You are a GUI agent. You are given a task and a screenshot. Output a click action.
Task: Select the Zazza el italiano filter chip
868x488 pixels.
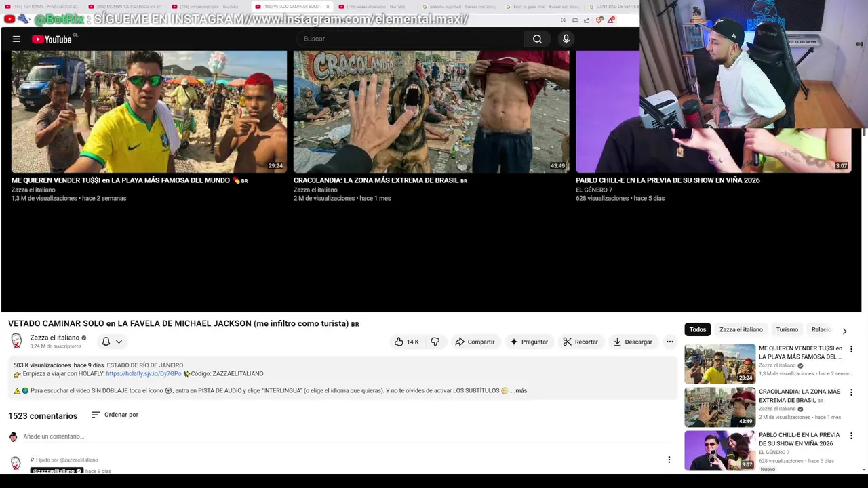741,330
